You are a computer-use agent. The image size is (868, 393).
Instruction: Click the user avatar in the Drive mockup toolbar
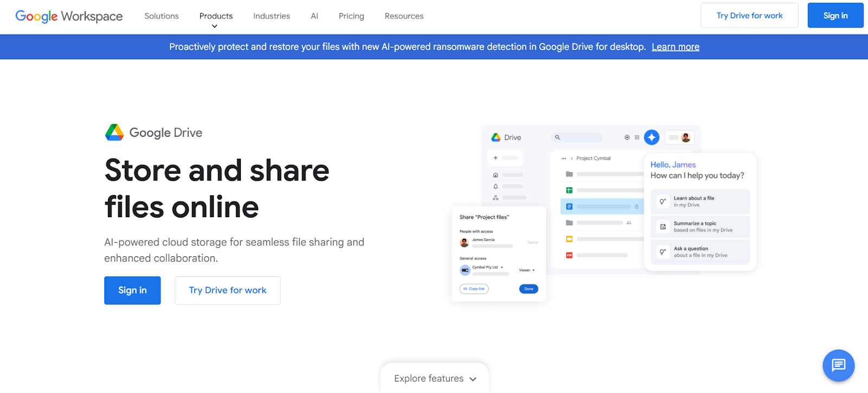coord(686,137)
